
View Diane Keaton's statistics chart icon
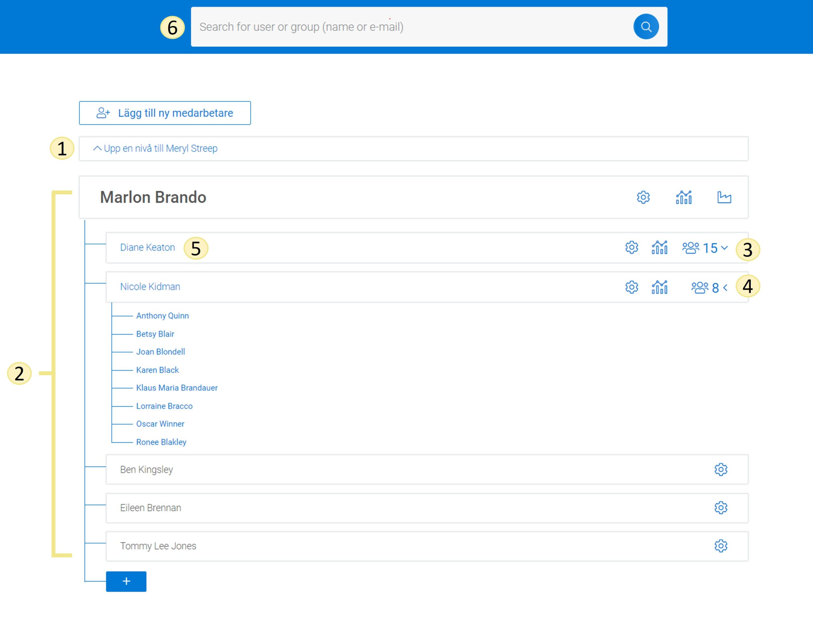click(659, 247)
